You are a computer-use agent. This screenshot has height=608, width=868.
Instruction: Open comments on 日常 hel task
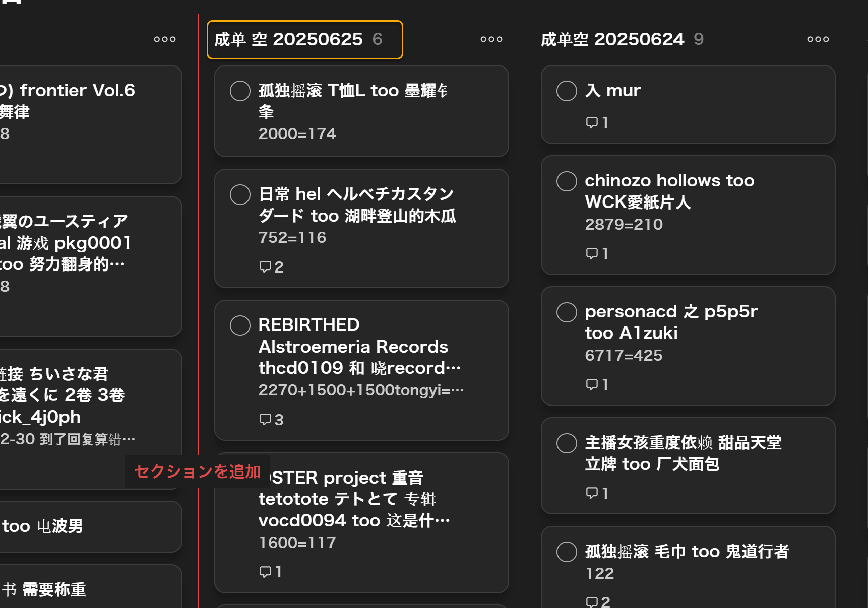tap(271, 266)
